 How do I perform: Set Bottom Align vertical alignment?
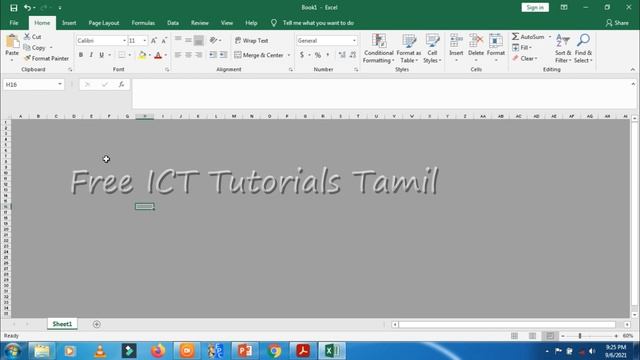198,40
